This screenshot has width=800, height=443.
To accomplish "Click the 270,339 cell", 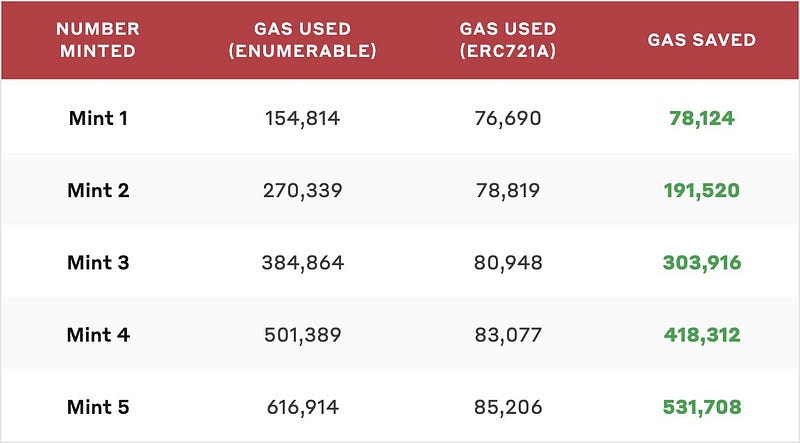I will click(x=303, y=190).
